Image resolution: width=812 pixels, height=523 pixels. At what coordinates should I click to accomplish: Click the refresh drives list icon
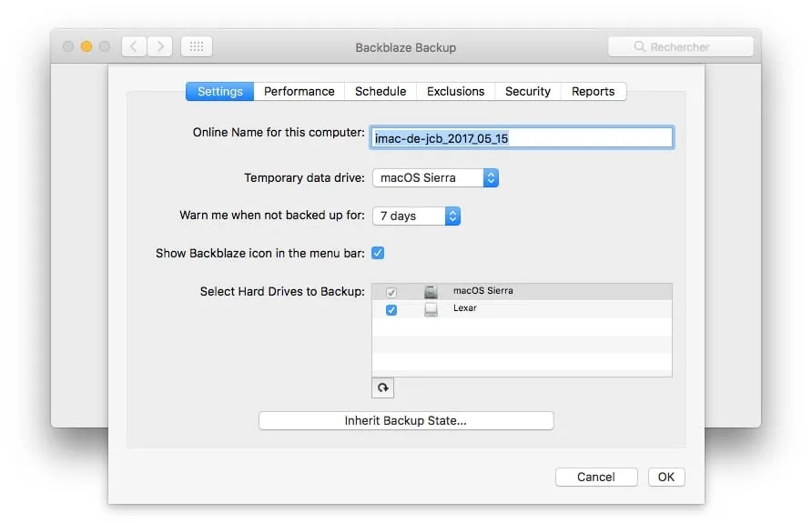[x=382, y=387]
